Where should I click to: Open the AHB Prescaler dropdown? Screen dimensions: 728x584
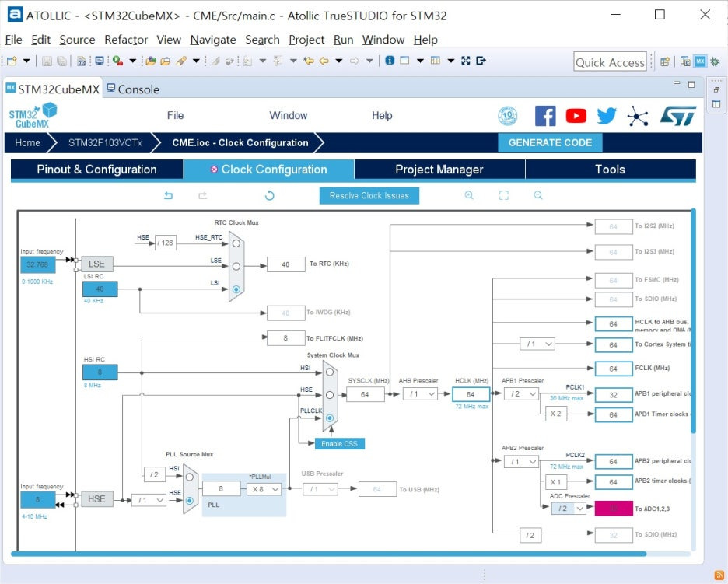point(420,394)
